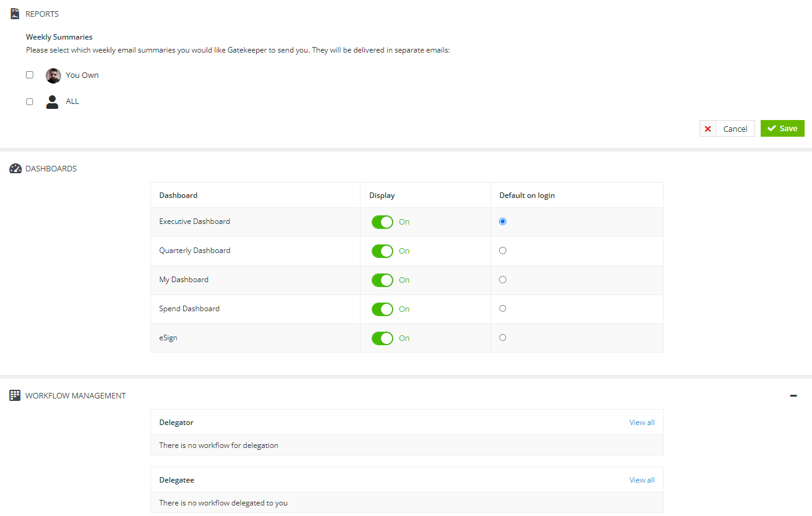Select Spend Dashboard as default on login

coord(503,308)
